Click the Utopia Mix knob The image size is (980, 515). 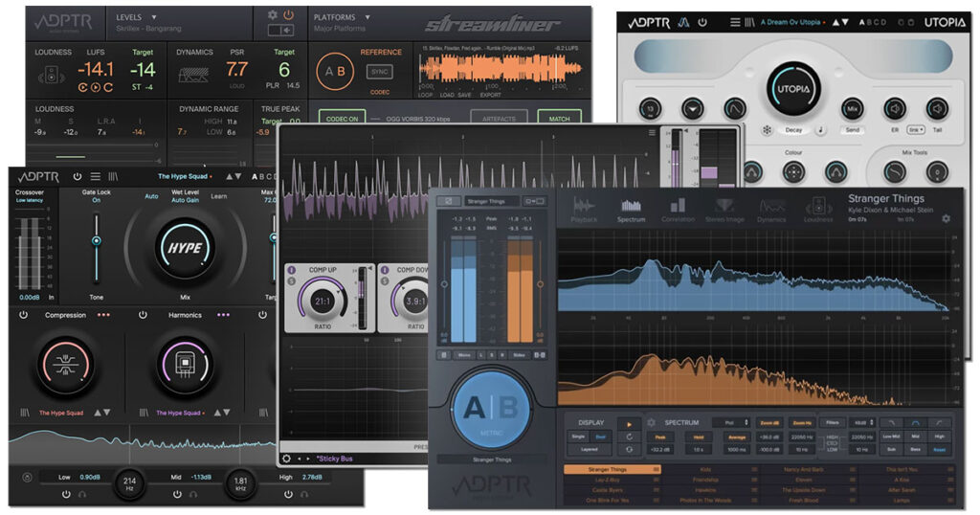(x=852, y=109)
